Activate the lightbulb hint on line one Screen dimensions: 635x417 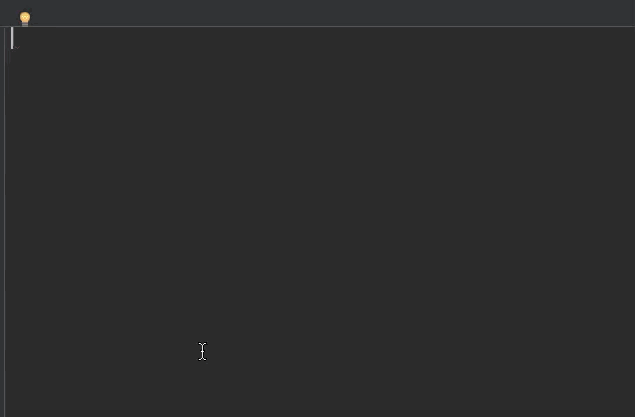25,19
